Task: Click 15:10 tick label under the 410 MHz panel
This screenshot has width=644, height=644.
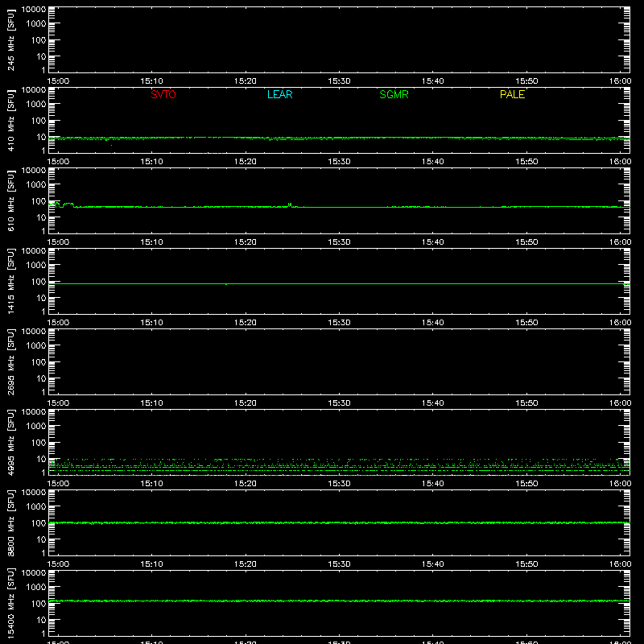Action: click(x=151, y=162)
